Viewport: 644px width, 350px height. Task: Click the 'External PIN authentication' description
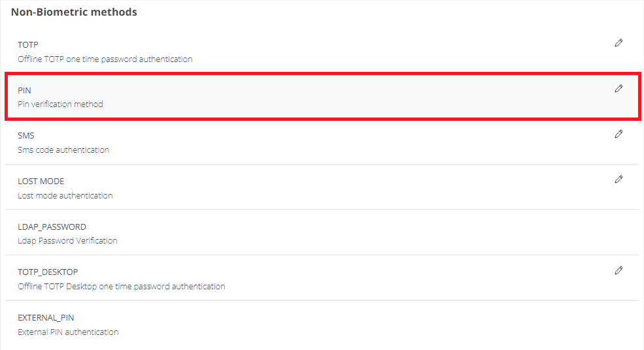(68, 332)
